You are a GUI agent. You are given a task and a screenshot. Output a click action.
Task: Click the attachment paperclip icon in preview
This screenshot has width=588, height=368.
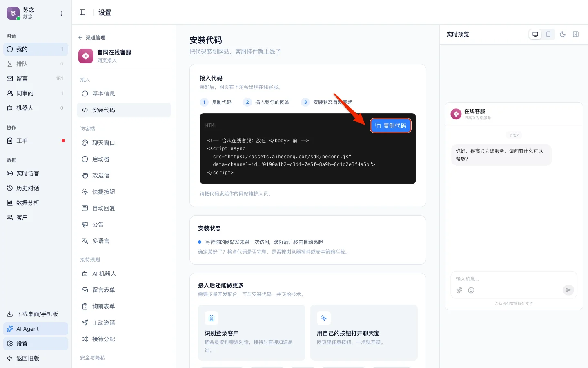(459, 290)
